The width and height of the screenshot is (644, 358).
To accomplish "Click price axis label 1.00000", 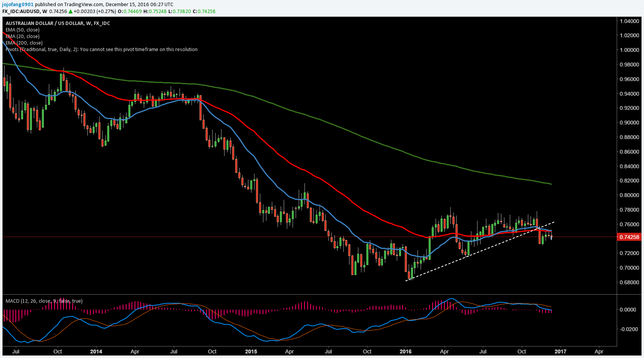I will 629,50.
